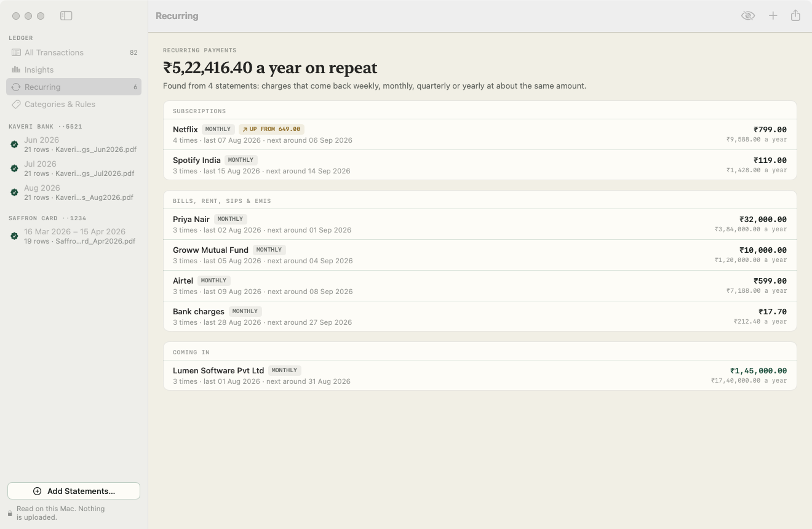Toggle hide amounts eye-slash icon
The width and height of the screenshot is (812, 529).
[x=748, y=15]
